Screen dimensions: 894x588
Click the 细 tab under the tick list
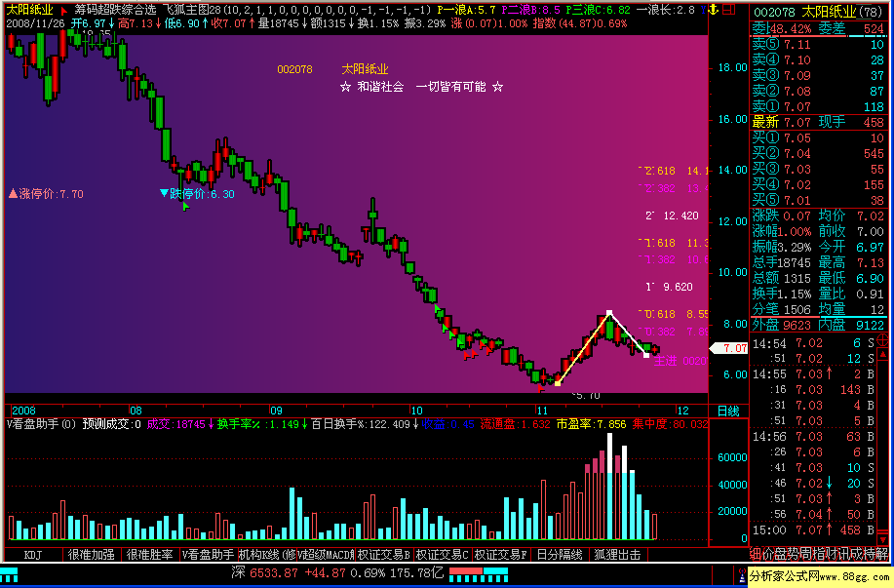pos(755,554)
